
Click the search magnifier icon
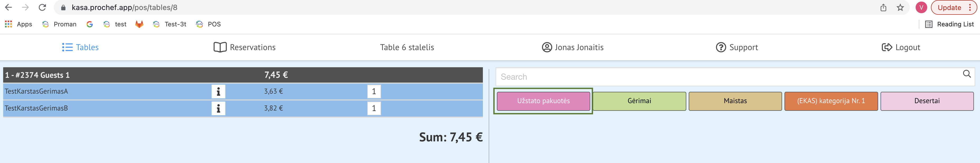(967, 74)
